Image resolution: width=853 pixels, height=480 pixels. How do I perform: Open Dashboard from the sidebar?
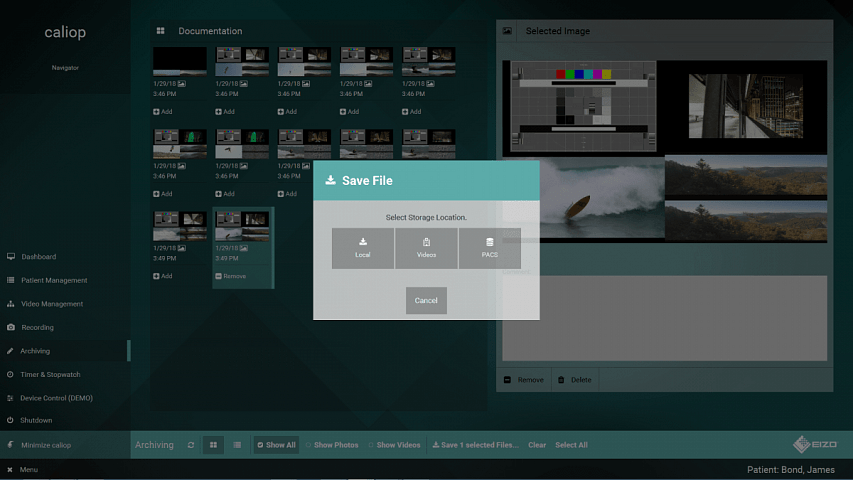tap(38, 257)
